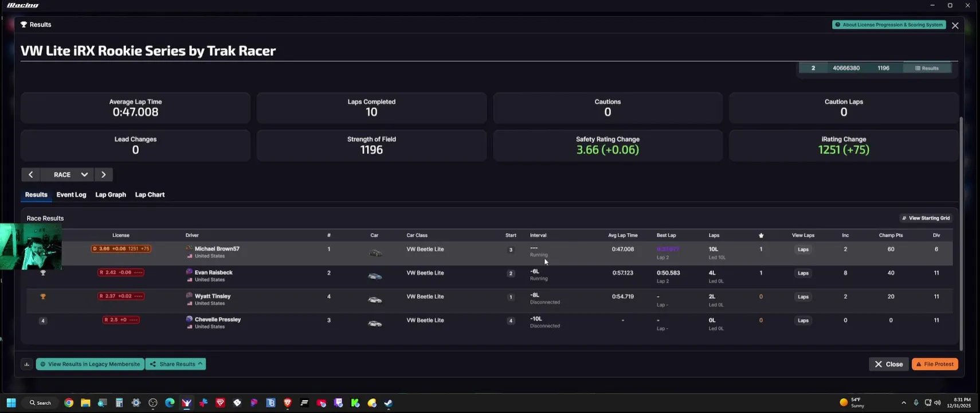Click the Best Lap column header
This screenshot has width=980, height=413.
click(666, 235)
